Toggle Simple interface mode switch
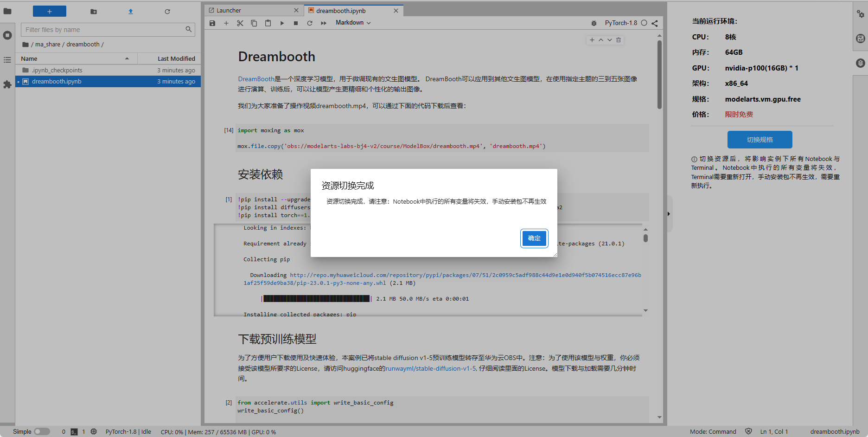This screenshot has width=868, height=437. (42, 431)
